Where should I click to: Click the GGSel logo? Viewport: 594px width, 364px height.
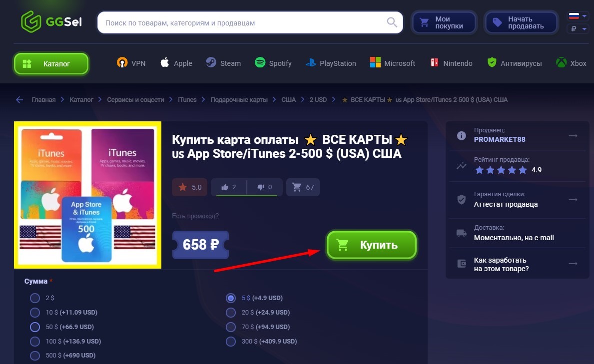click(51, 21)
